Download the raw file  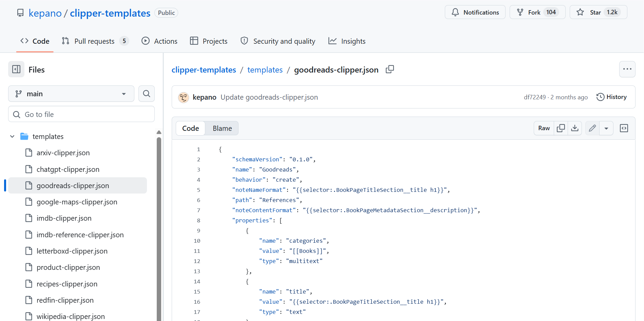575,128
